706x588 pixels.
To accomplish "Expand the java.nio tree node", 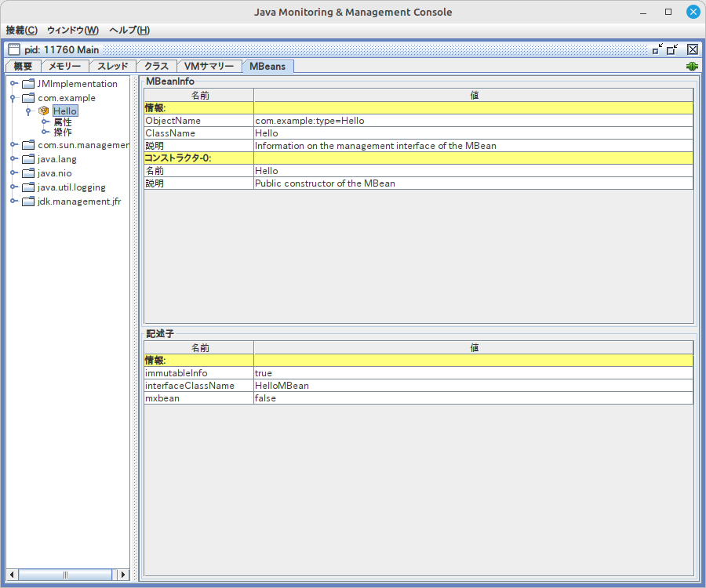I will [13, 172].
